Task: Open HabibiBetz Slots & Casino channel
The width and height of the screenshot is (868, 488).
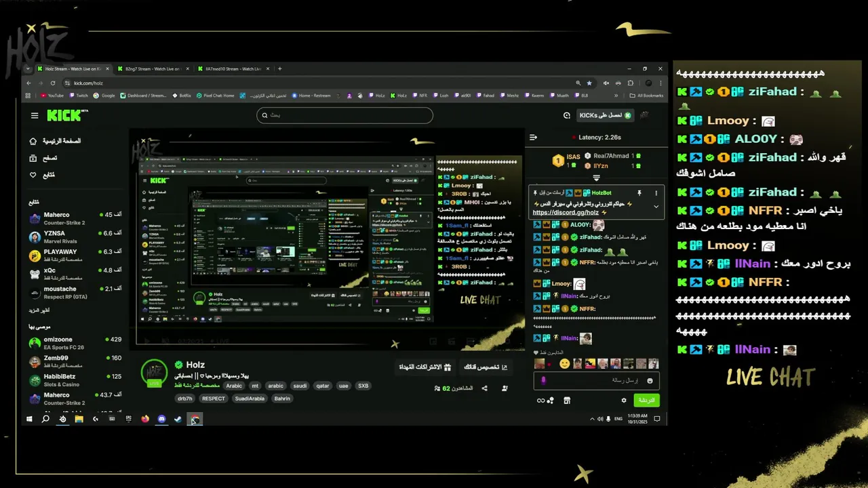Action: pos(75,380)
